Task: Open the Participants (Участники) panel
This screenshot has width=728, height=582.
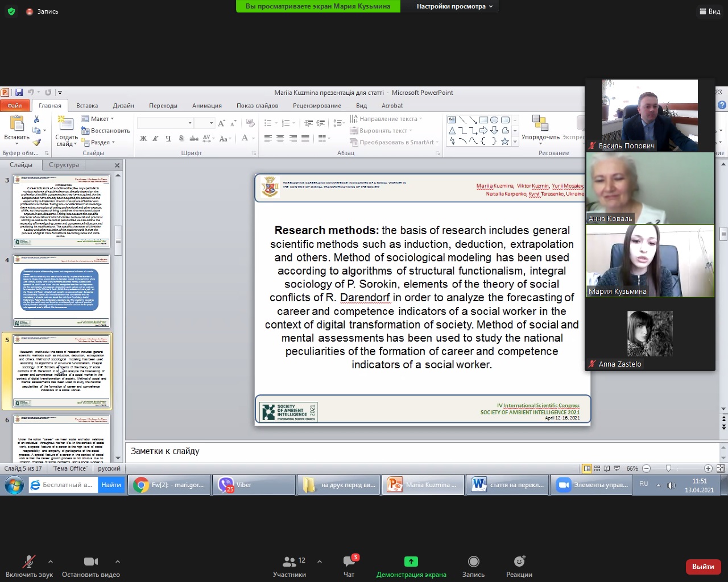Action: 289,566
